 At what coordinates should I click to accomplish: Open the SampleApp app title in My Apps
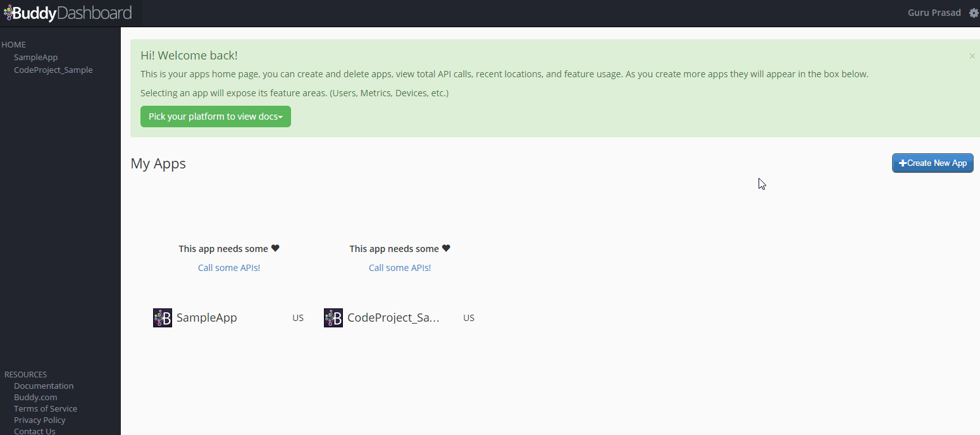click(x=207, y=318)
